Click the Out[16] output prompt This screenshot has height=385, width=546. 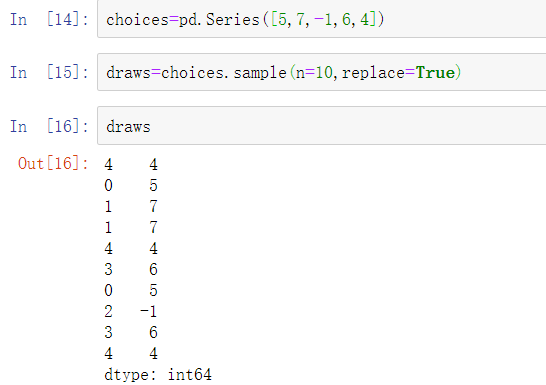point(53,163)
